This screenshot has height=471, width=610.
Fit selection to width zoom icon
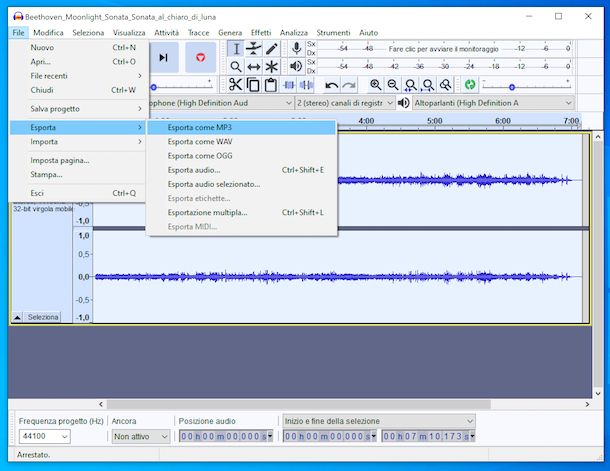410,84
